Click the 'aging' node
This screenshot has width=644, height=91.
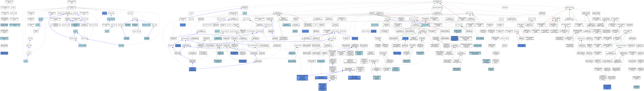pyautogui.click(x=245, y=13)
